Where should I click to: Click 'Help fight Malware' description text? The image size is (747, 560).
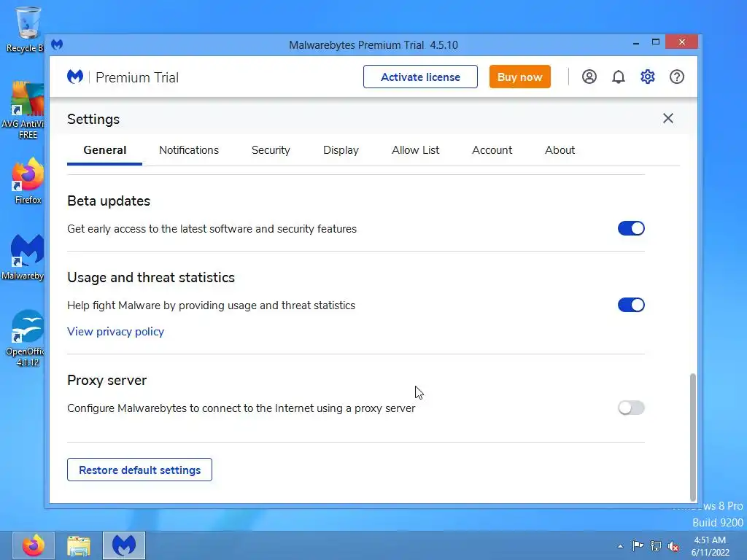tap(211, 306)
